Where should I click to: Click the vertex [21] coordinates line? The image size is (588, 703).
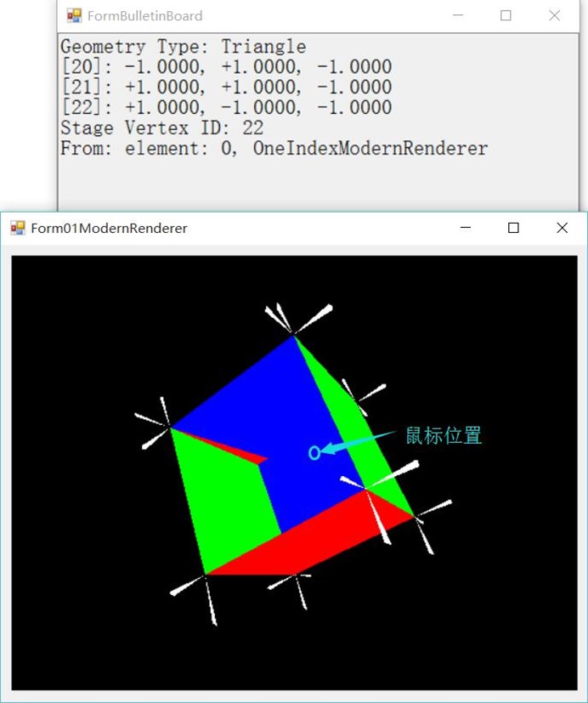coord(226,87)
